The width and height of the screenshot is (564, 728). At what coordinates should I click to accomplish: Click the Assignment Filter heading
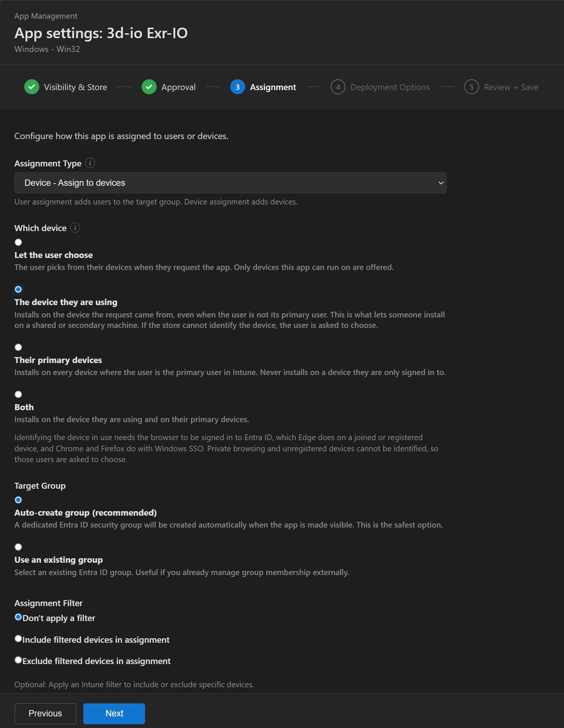click(x=49, y=603)
